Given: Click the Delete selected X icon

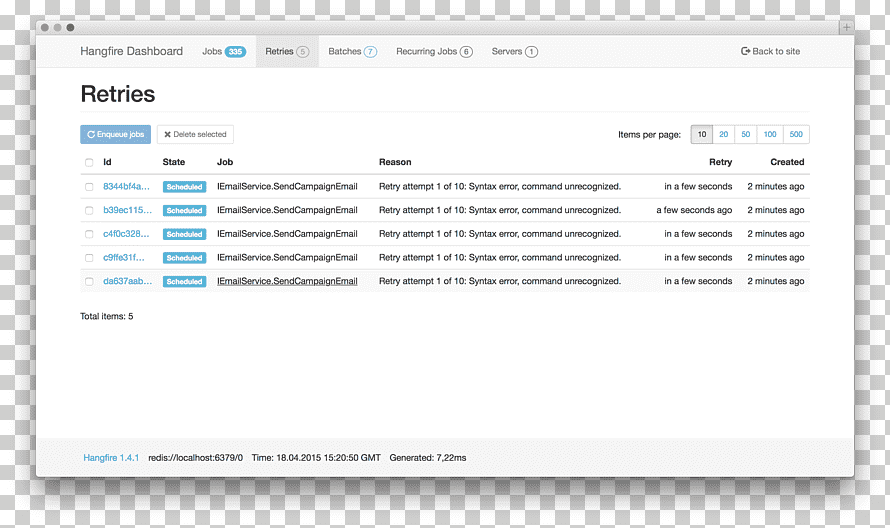Looking at the screenshot, I should coord(167,135).
